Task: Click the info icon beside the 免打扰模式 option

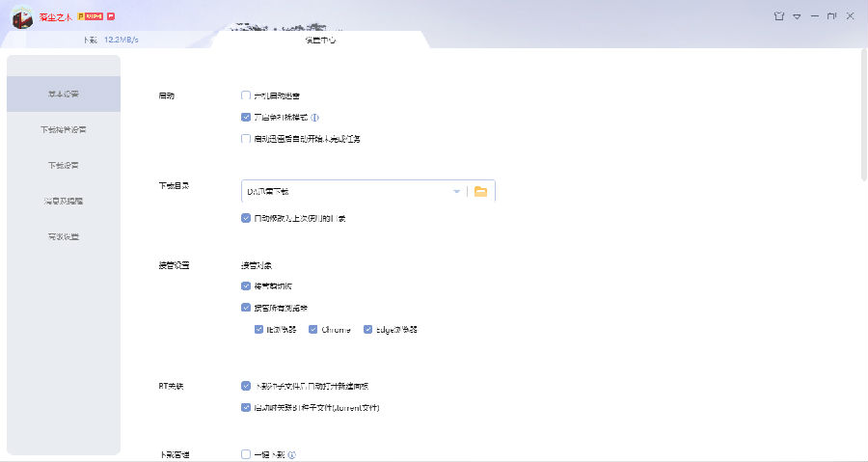Action: click(315, 118)
